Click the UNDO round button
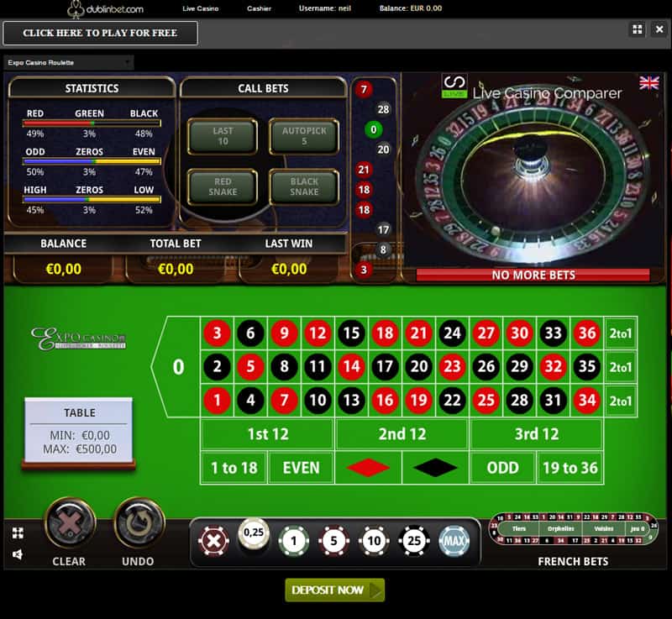This screenshot has height=619, width=672. click(139, 523)
